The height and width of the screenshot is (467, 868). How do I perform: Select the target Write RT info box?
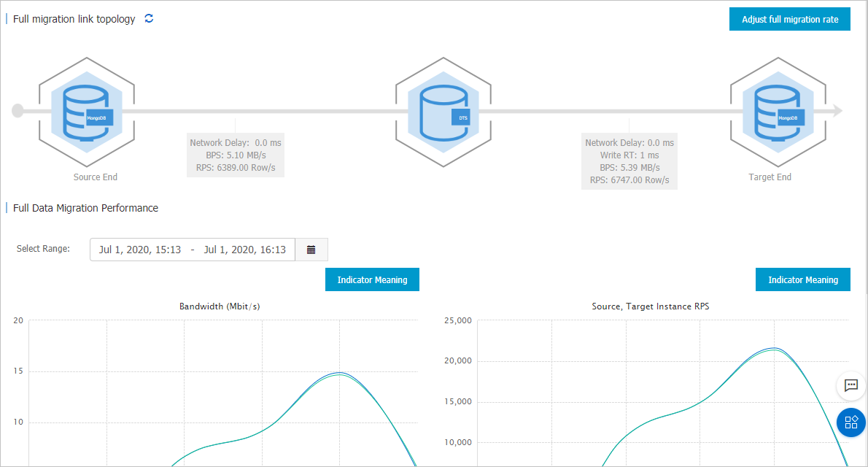point(629,155)
